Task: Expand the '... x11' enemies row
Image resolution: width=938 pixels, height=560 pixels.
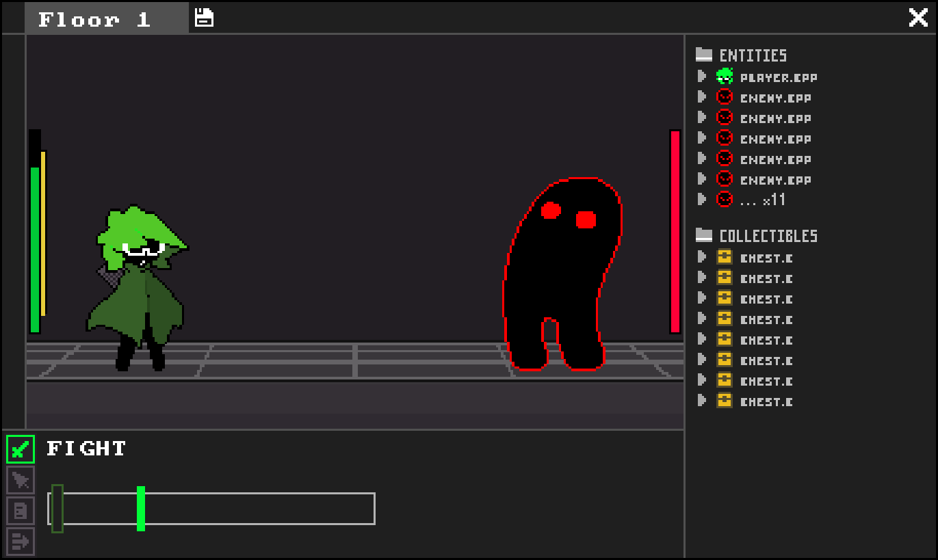Action: click(701, 199)
